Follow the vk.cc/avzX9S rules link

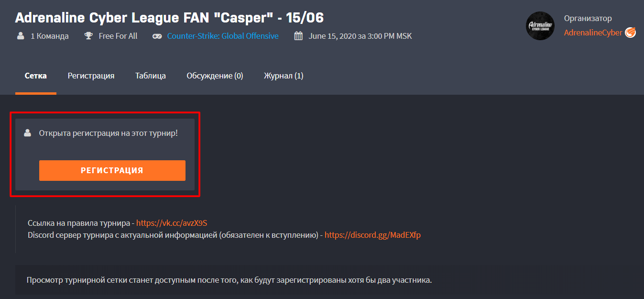point(172,223)
